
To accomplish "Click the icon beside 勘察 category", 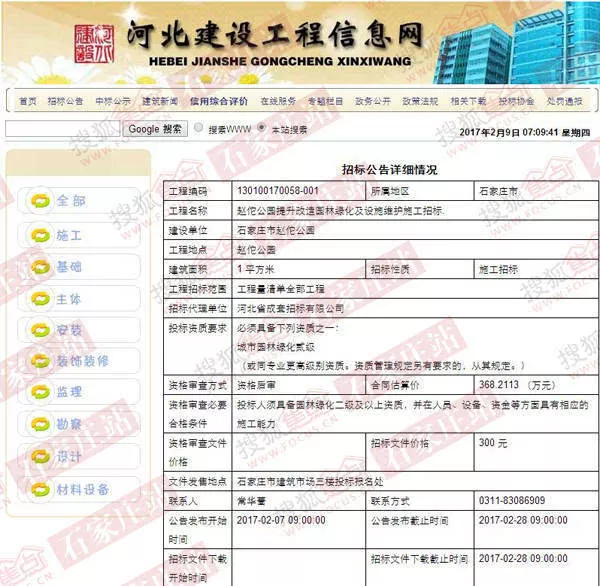I will [41, 425].
